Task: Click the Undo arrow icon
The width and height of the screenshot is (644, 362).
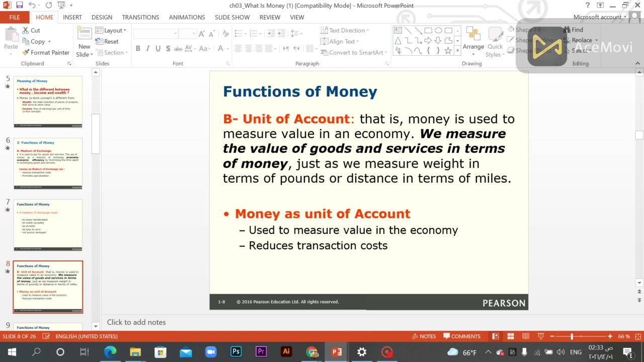Action: pyautogui.click(x=32, y=6)
